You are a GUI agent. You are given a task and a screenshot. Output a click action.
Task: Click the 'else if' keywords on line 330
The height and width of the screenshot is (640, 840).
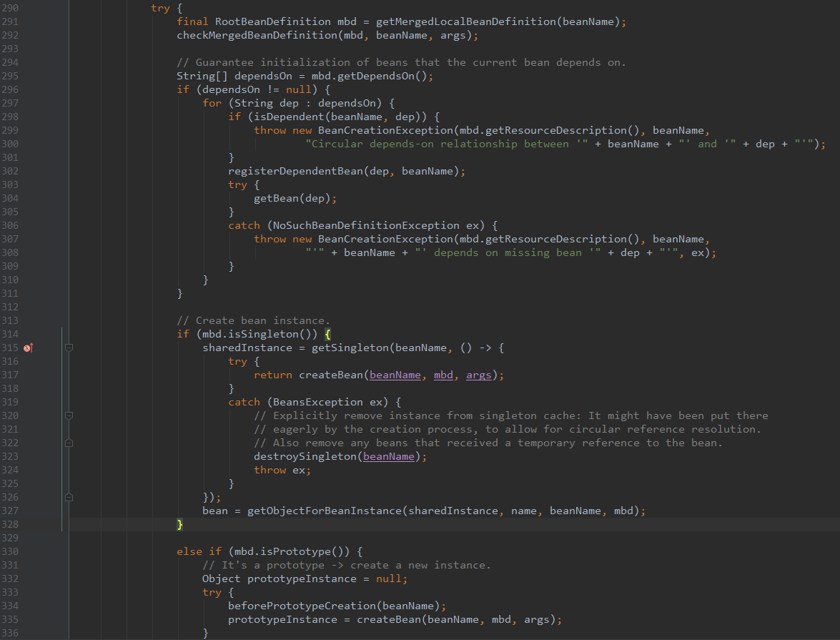(199, 551)
